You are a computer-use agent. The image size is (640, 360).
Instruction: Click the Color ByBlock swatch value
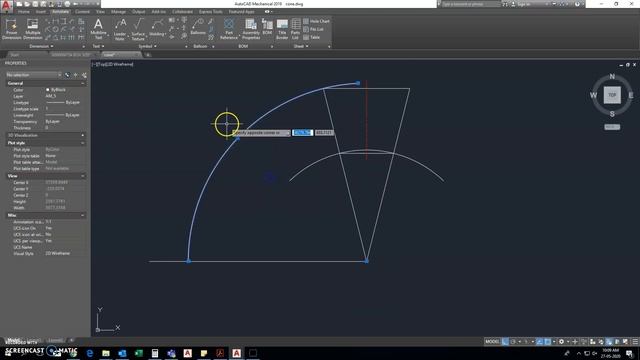coord(56,90)
